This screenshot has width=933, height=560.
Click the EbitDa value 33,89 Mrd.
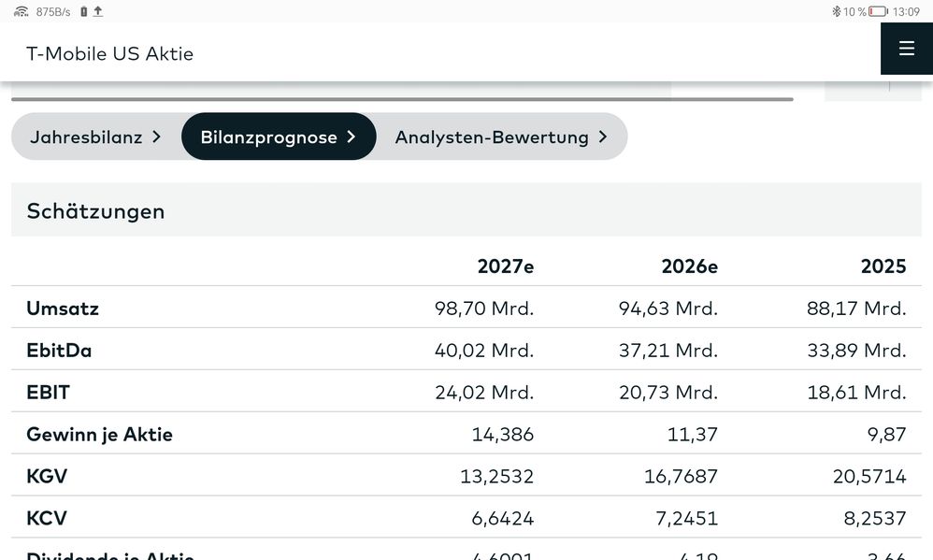pos(857,350)
